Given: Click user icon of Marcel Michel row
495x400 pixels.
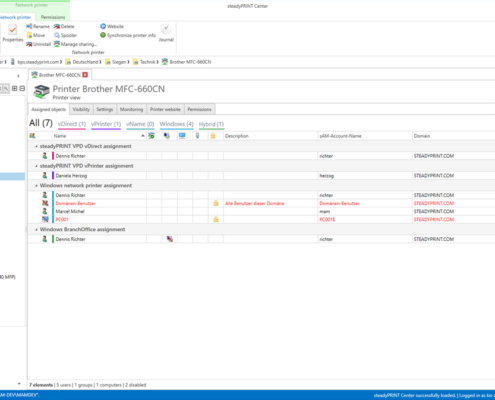Looking at the screenshot, I should pos(45,211).
